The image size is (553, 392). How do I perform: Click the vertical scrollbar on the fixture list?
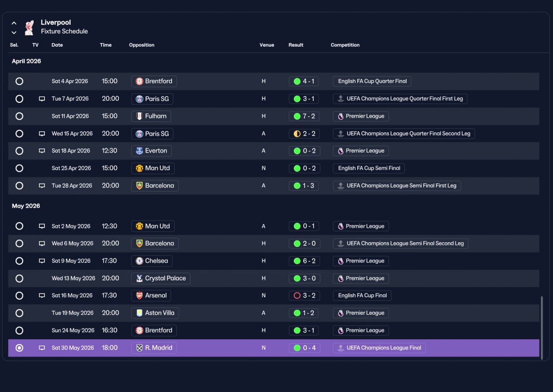[x=542, y=326]
